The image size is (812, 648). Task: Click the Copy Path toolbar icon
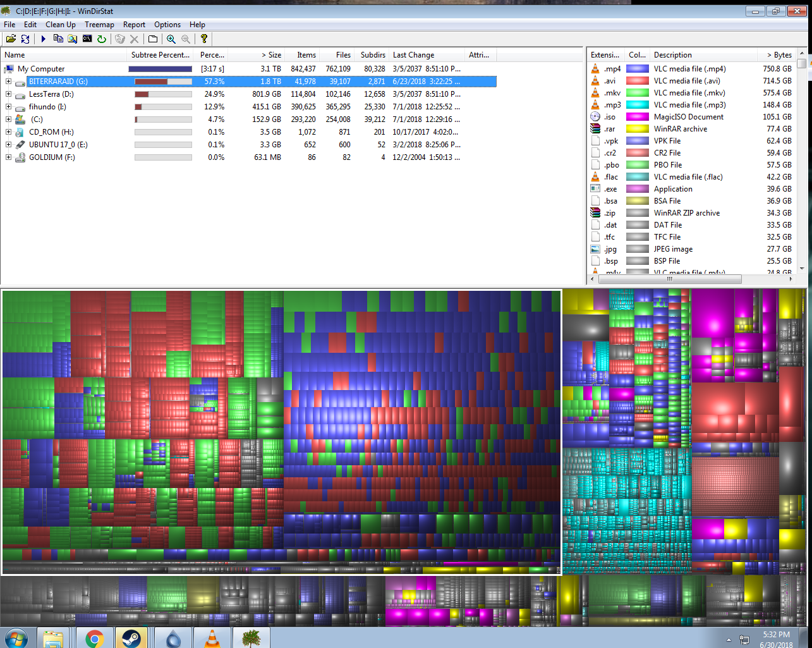pyautogui.click(x=58, y=39)
